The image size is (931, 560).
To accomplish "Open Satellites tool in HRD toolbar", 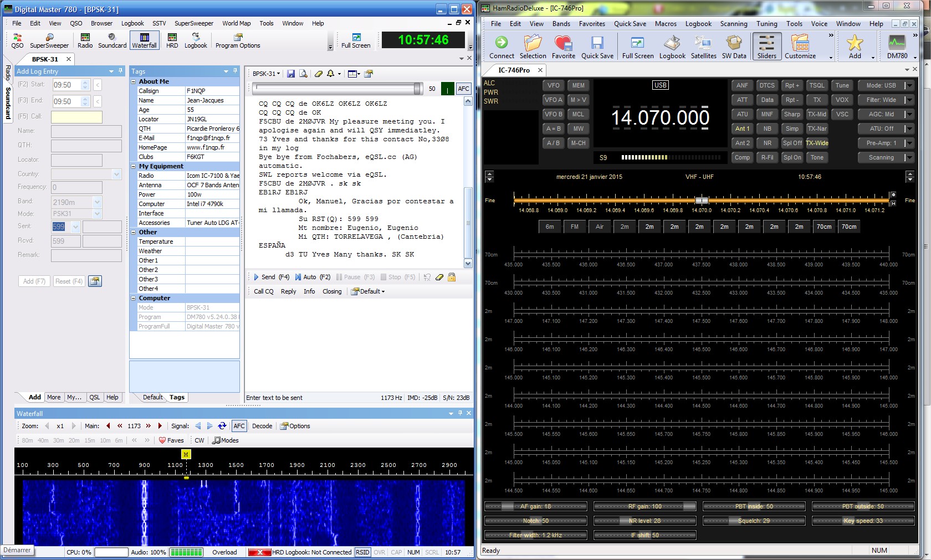I will point(704,47).
